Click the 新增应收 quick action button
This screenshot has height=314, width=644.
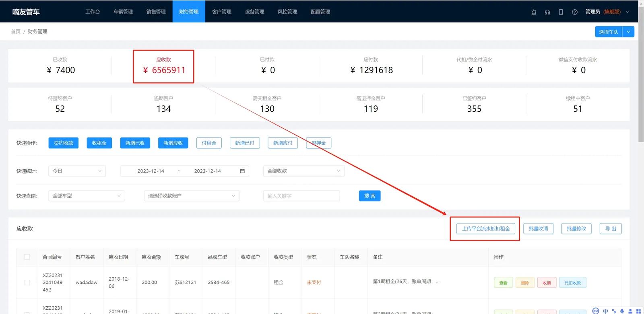tap(173, 143)
